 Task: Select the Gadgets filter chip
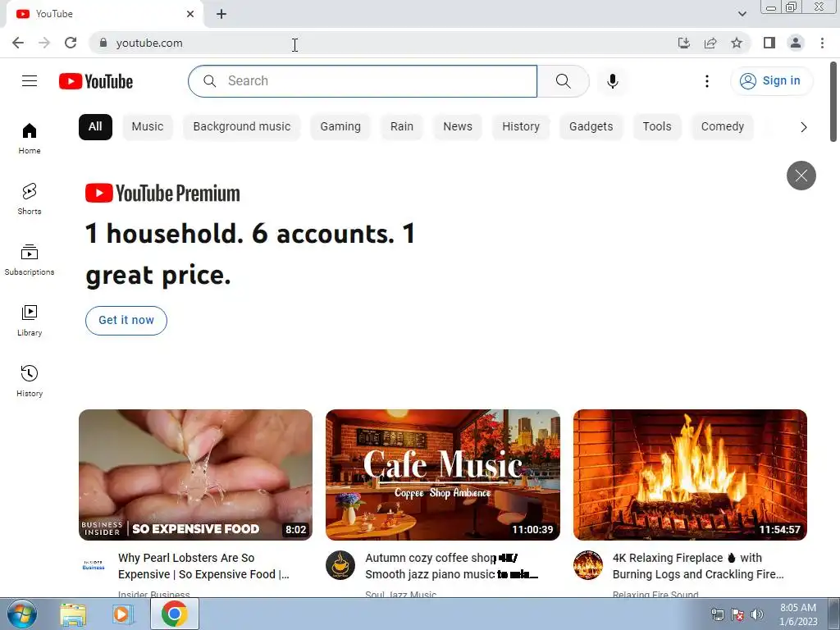591,127
